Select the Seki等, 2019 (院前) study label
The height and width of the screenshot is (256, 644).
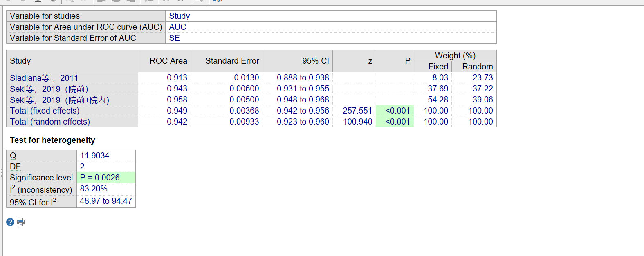pyautogui.click(x=49, y=89)
